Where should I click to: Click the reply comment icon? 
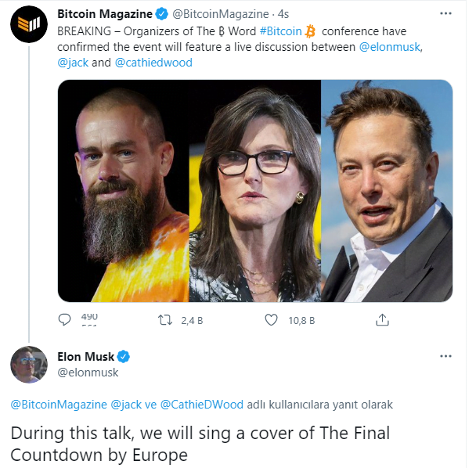coord(65,319)
